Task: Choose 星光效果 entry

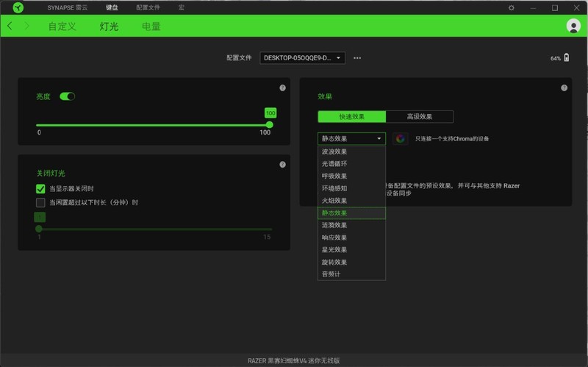Action: (x=351, y=249)
